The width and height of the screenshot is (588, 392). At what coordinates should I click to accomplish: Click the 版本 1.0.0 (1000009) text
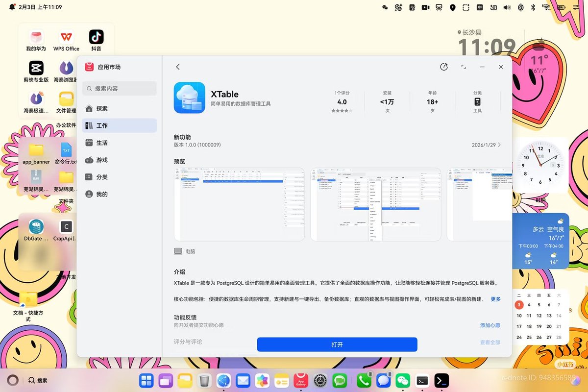pos(197,145)
